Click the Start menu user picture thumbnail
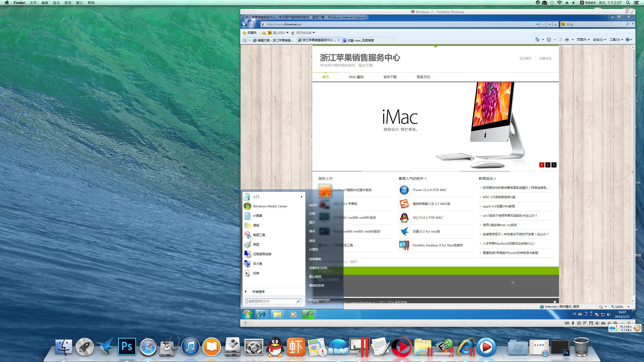The height and width of the screenshot is (362, 644). pyautogui.click(x=325, y=190)
